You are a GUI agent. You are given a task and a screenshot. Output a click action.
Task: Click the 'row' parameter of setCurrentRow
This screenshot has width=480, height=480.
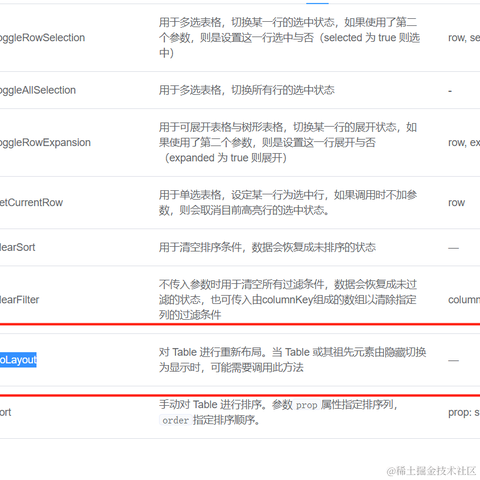coord(456,202)
